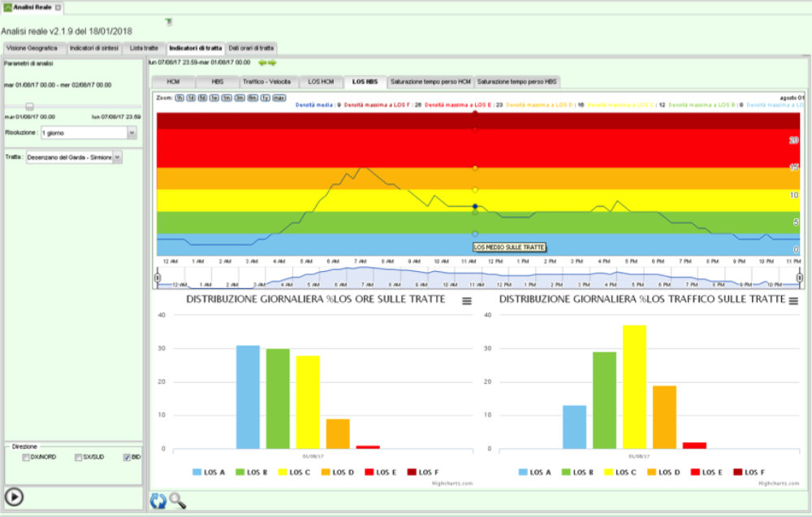812x517 pixels.
Task: Set chart zoom to 3m
Action: [240, 98]
